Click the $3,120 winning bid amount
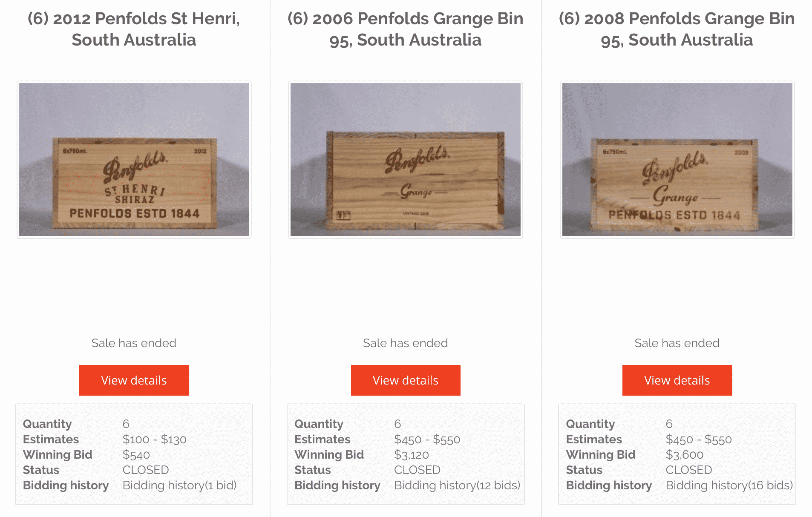The height and width of the screenshot is (517, 812). click(412, 455)
